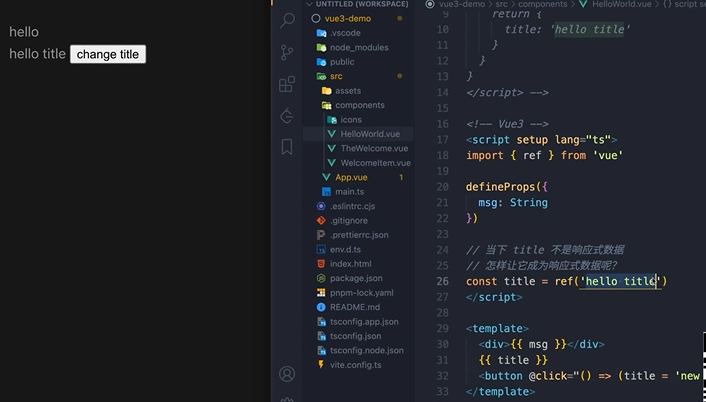This screenshot has height=402, width=706.
Task: Open pnpm-lock.yaml file
Action: pyautogui.click(x=362, y=292)
